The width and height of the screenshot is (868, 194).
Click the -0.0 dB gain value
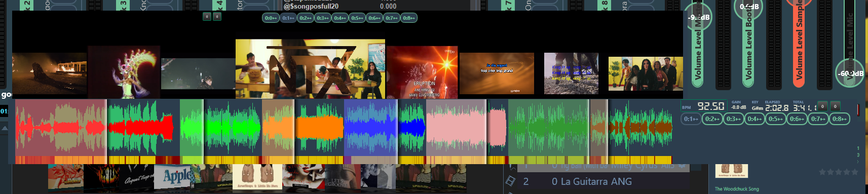(x=738, y=107)
